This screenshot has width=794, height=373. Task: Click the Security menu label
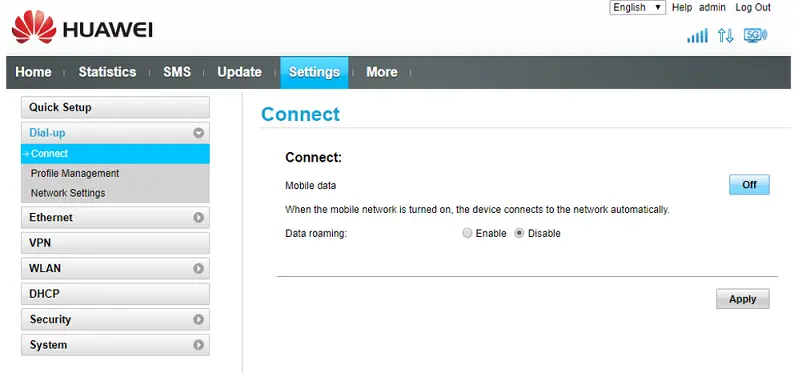tap(50, 319)
